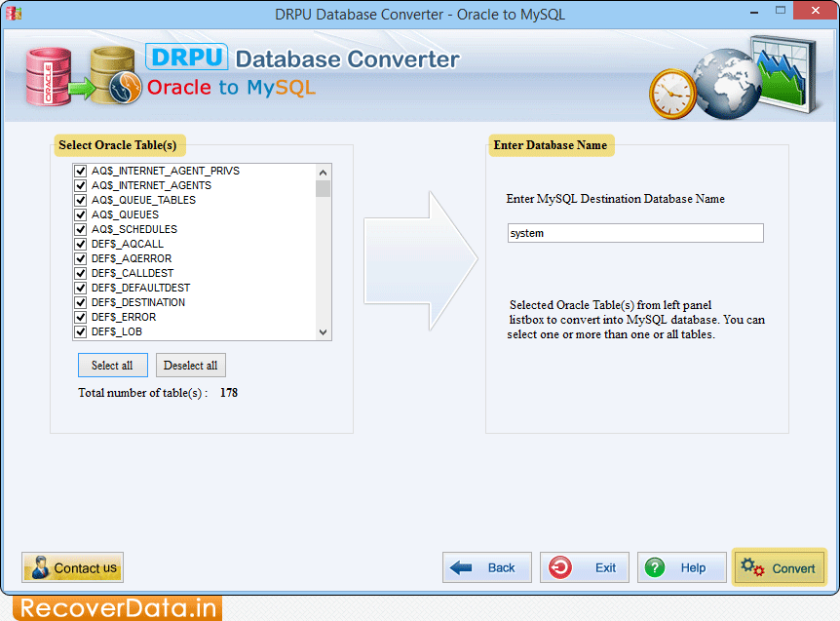The height and width of the screenshot is (621, 840).
Task: Click the total tables count 178
Action: click(x=229, y=393)
